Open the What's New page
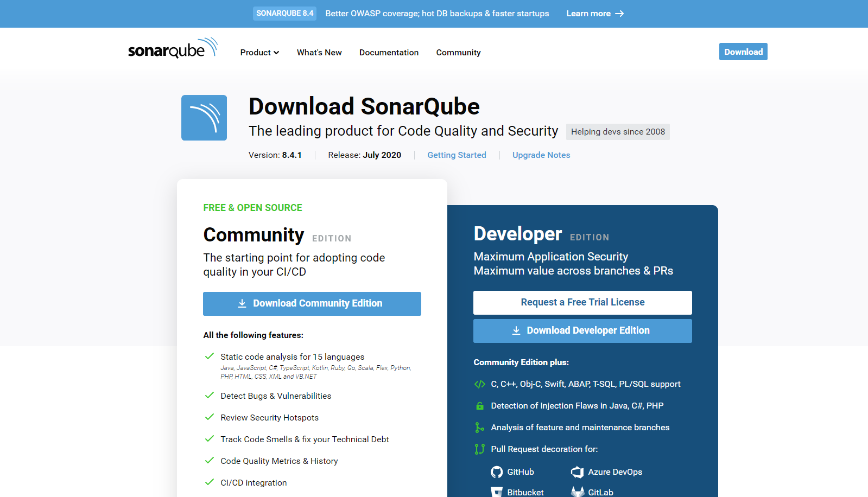This screenshot has width=868, height=497. pyautogui.click(x=319, y=53)
